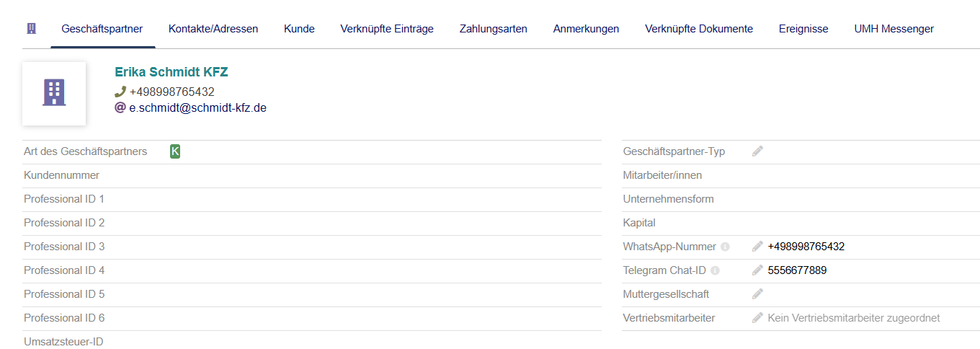Click the info icon next to WhatsApp-Nummer
This screenshot has width=980, height=349.
pos(726,247)
